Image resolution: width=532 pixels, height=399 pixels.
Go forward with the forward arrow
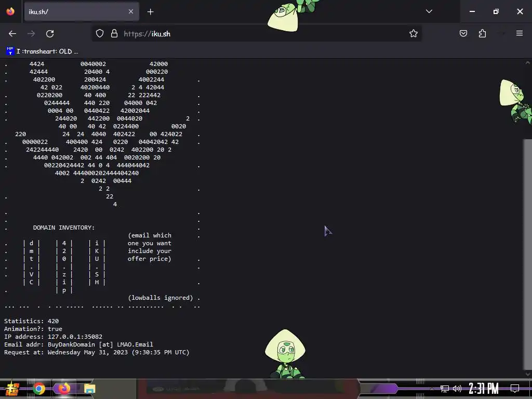31,34
